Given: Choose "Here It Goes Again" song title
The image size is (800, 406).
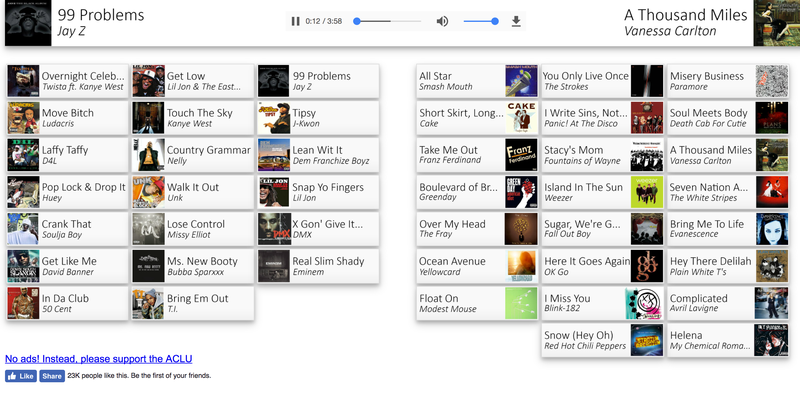Looking at the screenshot, I should tap(587, 261).
